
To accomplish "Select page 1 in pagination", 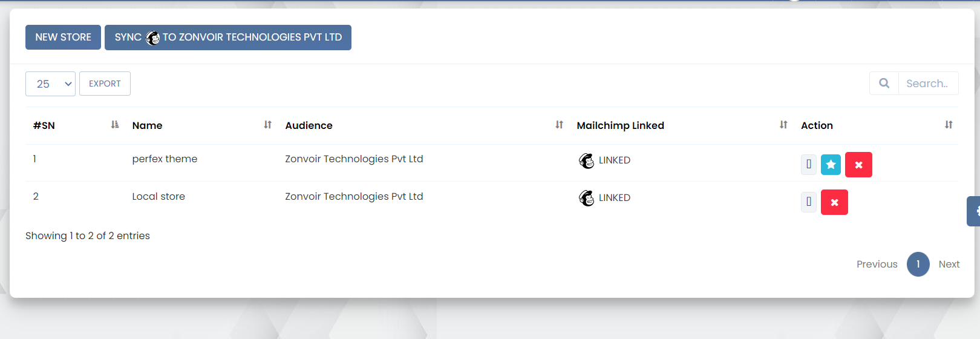I will tap(918, 265).
